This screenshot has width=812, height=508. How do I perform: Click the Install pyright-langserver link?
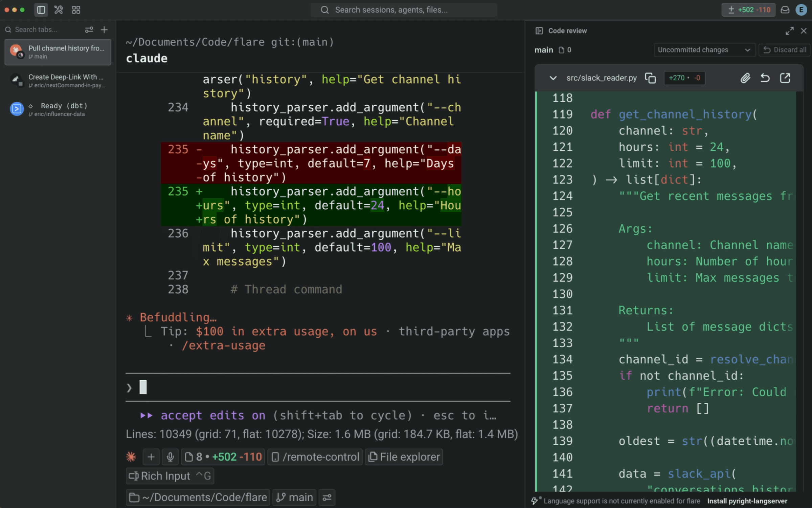click(747, 501)
